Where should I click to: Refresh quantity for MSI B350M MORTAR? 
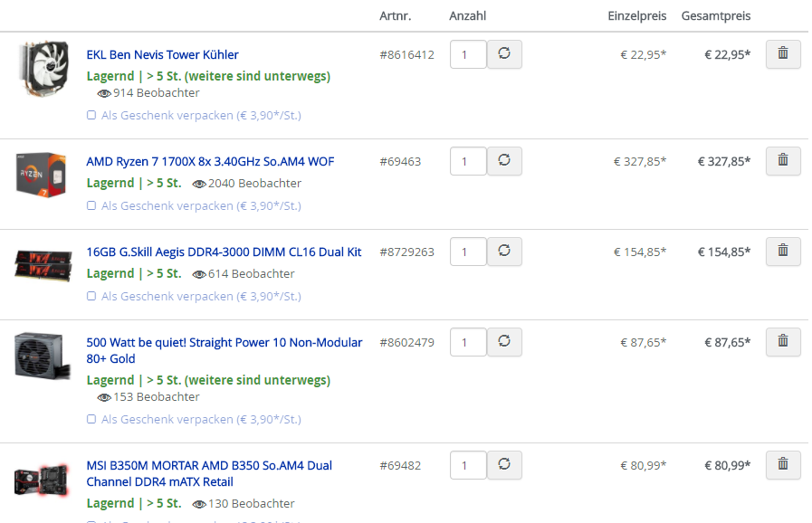pyautogui.click(x=504, y=464)
